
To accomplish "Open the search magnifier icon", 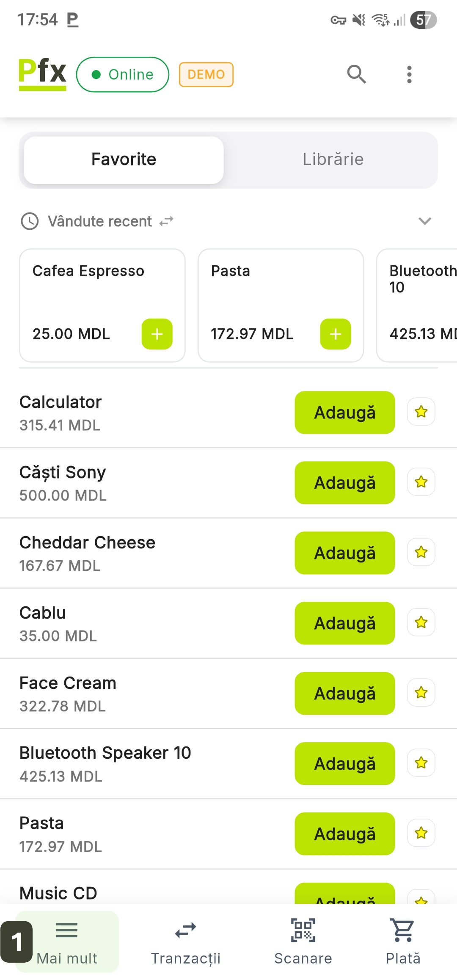I will pyautogui.click(x=356, y=74).
